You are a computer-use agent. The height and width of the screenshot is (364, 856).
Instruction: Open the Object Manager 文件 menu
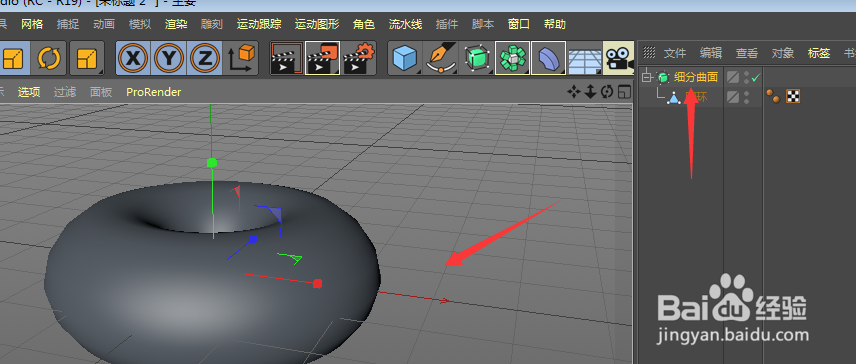675,53
